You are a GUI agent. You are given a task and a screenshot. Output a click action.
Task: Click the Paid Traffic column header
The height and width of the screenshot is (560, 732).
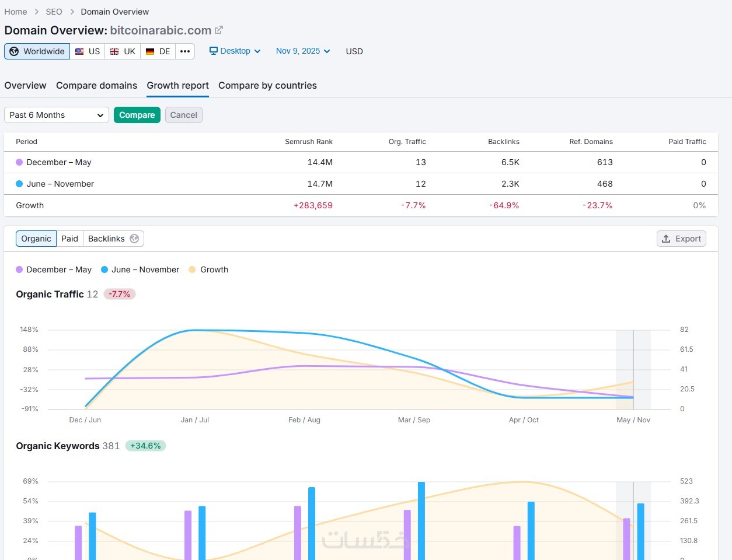click(687, 142)
